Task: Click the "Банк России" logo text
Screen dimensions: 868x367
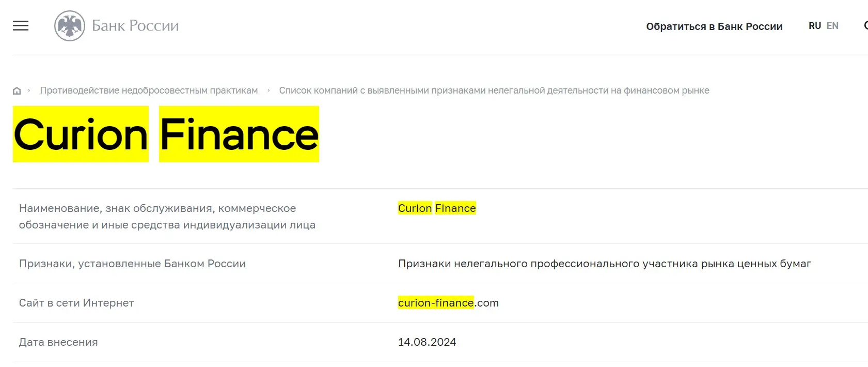Action: (135, 25)
